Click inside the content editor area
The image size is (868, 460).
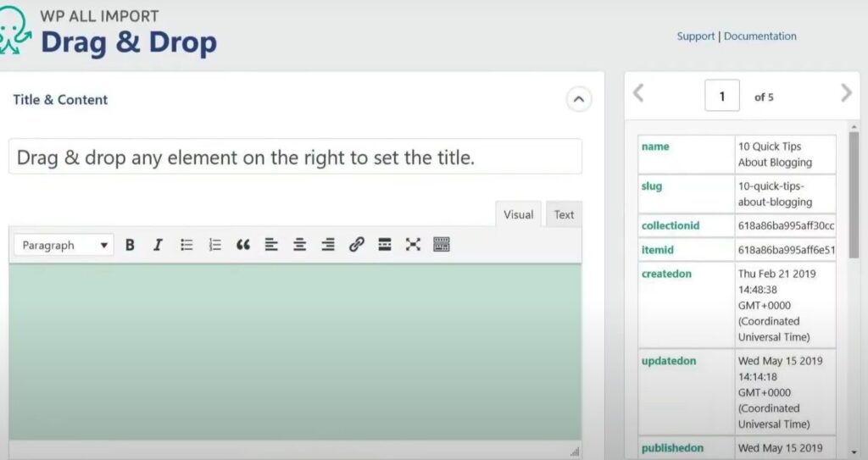coord(295,352)
